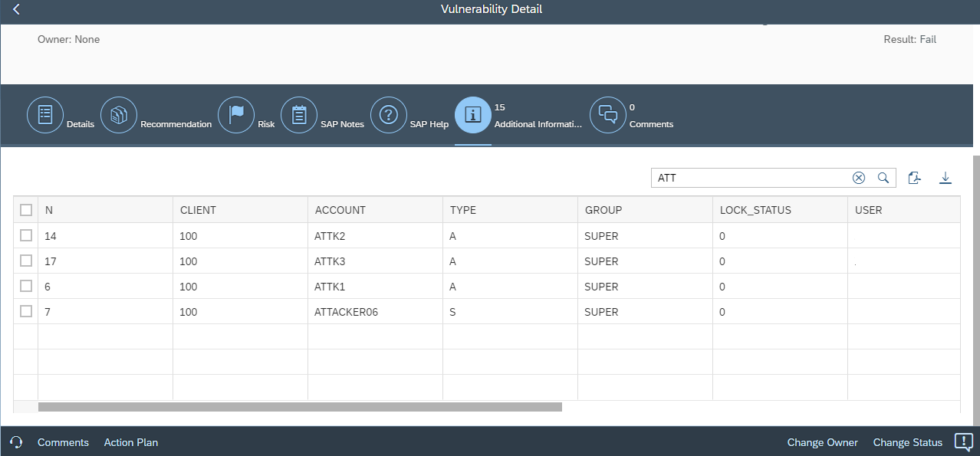Open the SAP Help question icon
Screen dimensions: 980x456
click(389, 115)
